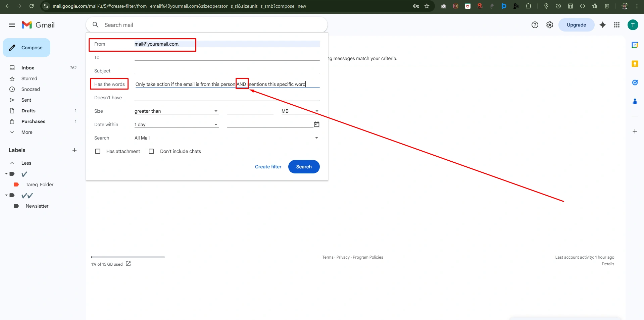Open the Settings gear icon
This screenshot has height=320, width=644.
pyautogui.click(x=550, y=25)
